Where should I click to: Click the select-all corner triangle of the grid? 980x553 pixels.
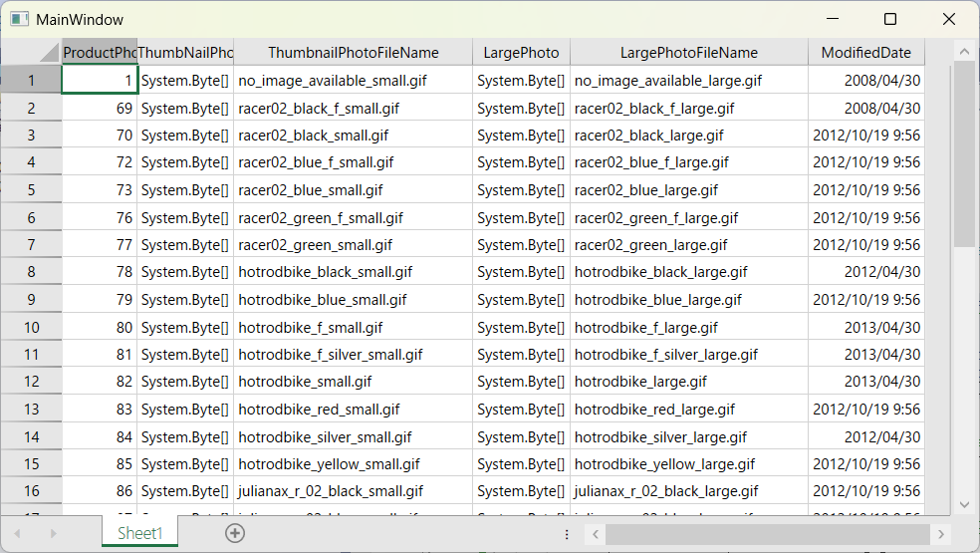pyautogui.click(x=49, y=53)
